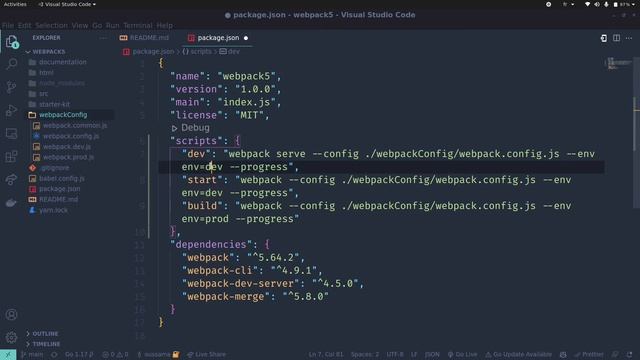Open the Go menu
Viewport: 640px width, 360px height.
(x=97, y=25)
